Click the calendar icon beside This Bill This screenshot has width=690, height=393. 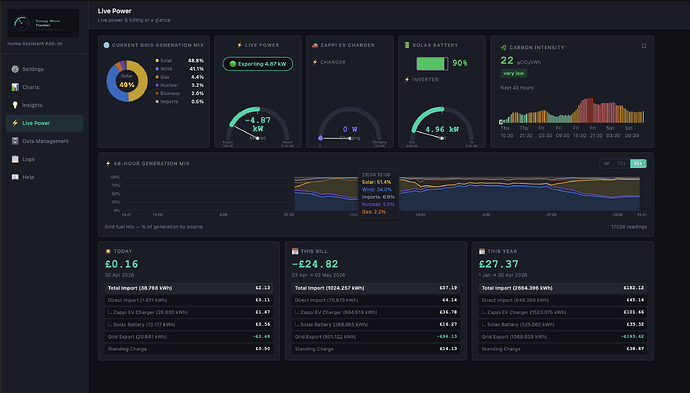(295, 251)
